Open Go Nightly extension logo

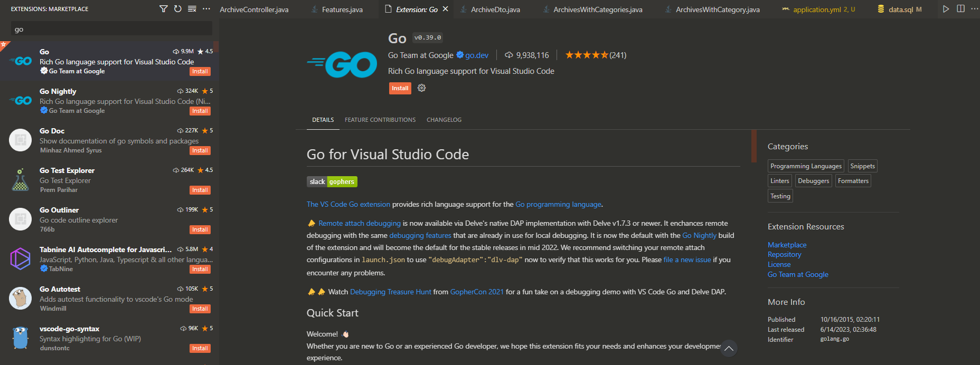[20, 101]
